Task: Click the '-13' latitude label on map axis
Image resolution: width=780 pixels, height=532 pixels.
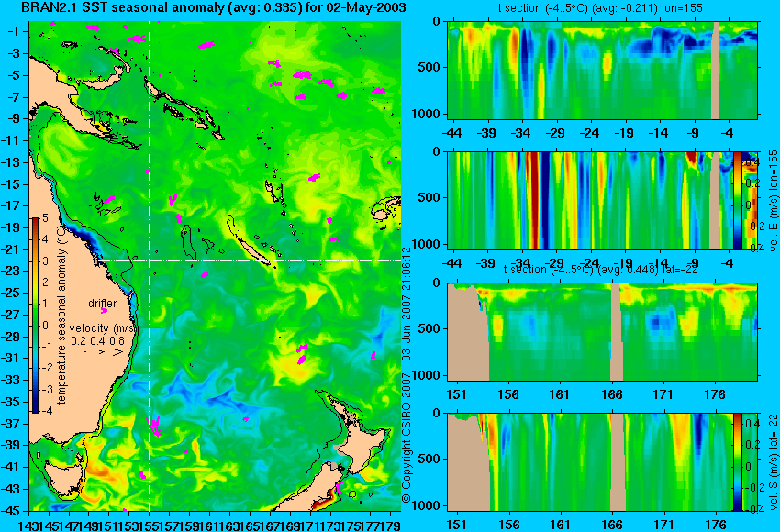Action: 11,162
